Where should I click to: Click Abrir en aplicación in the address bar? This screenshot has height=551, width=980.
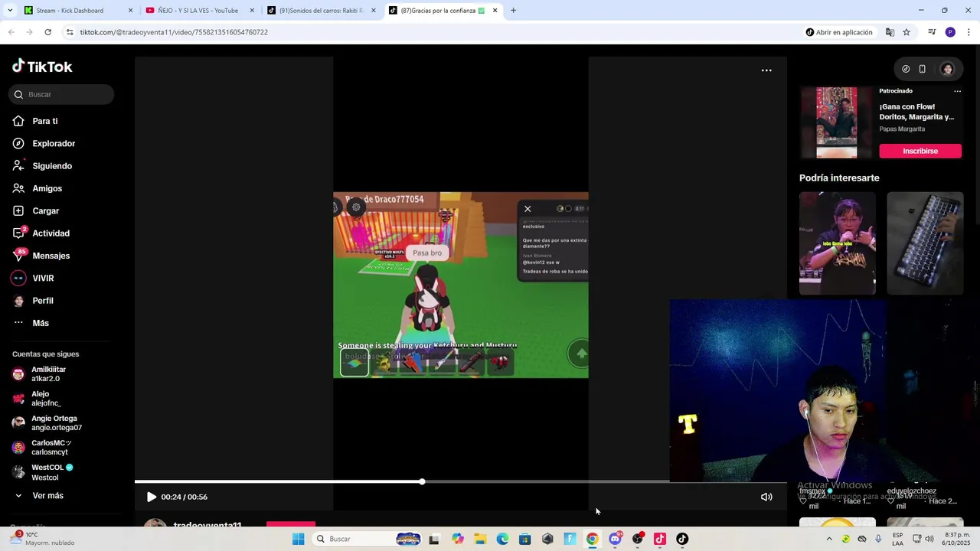839,32
